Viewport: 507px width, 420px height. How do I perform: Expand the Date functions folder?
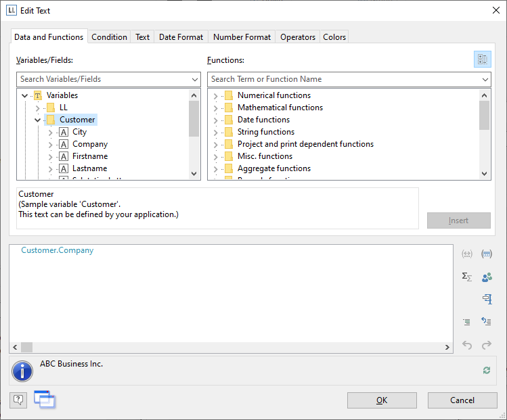click(215, 120)
